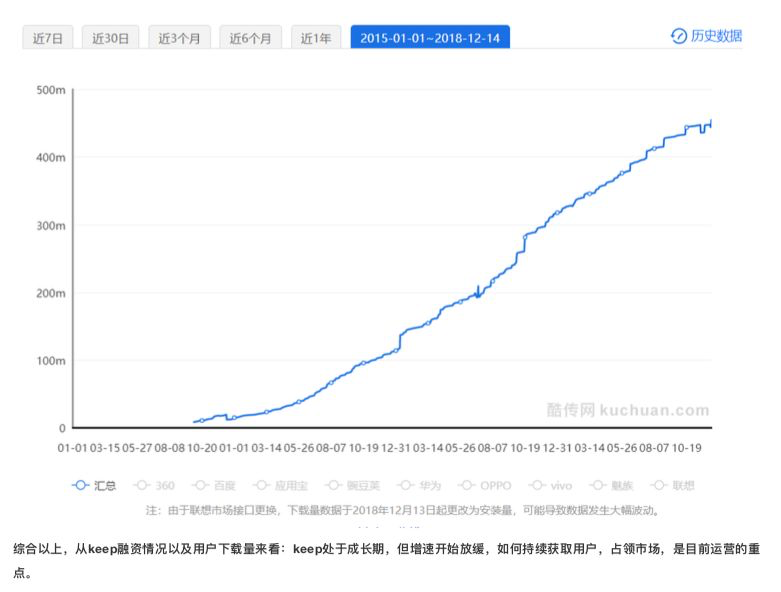The image size is (781, 592).
Task: Click the chart line's final data point near 10-19
Action: pos(686,127)
